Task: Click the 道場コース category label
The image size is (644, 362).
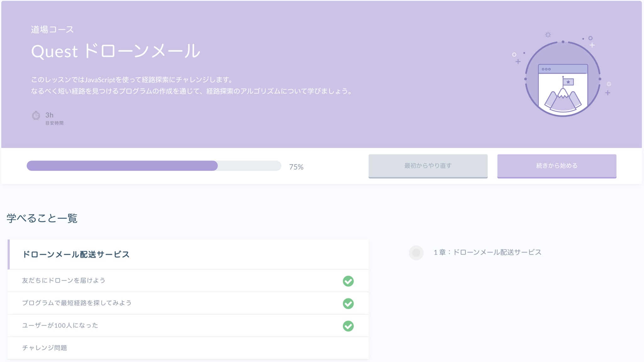Action: pos(53,30)
